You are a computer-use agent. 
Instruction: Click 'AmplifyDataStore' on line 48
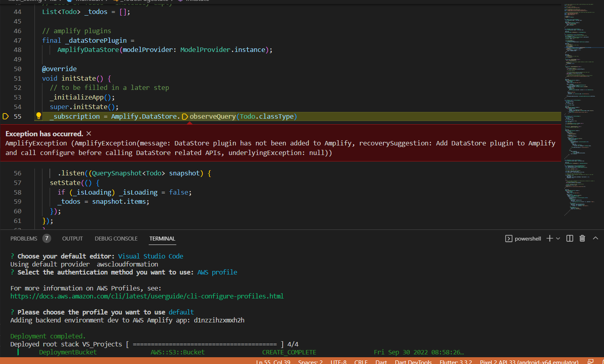[88, 50]
